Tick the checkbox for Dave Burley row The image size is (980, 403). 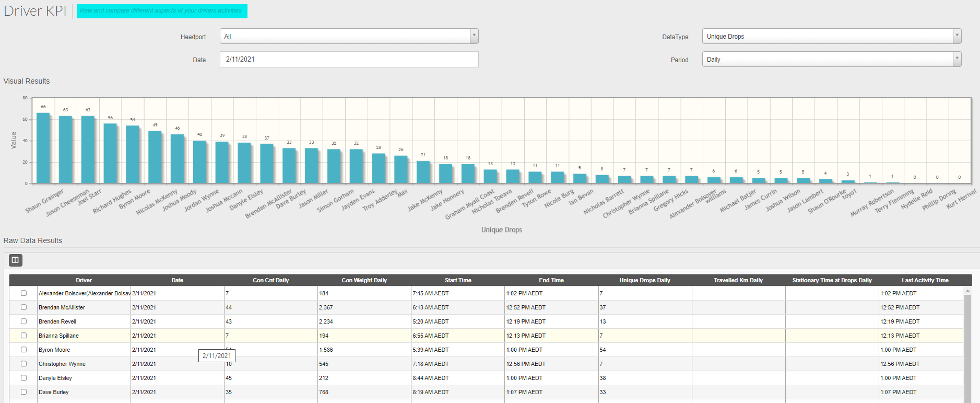tap(23, 392)
